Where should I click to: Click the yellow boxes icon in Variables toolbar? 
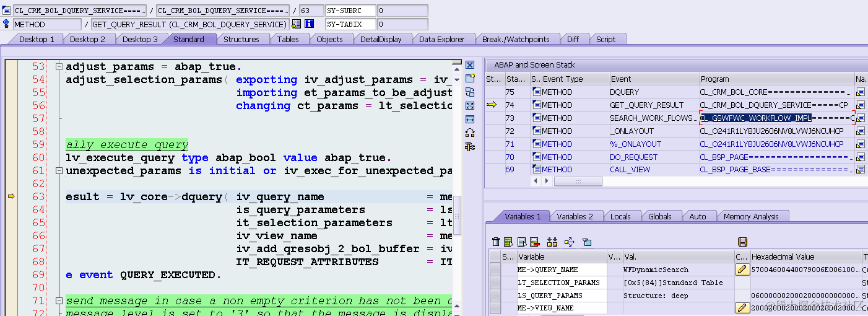pos(552,242)
